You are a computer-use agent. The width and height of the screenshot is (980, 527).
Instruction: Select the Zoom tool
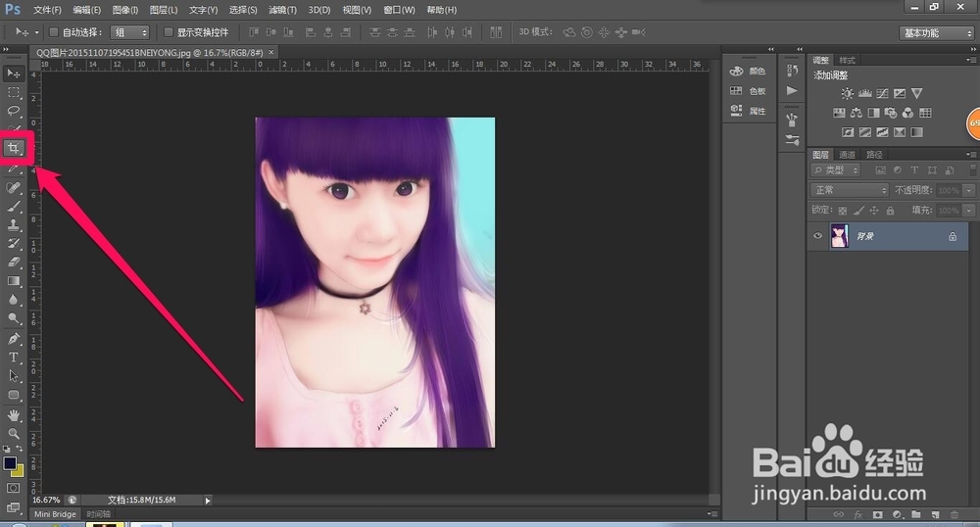point(13,433)
